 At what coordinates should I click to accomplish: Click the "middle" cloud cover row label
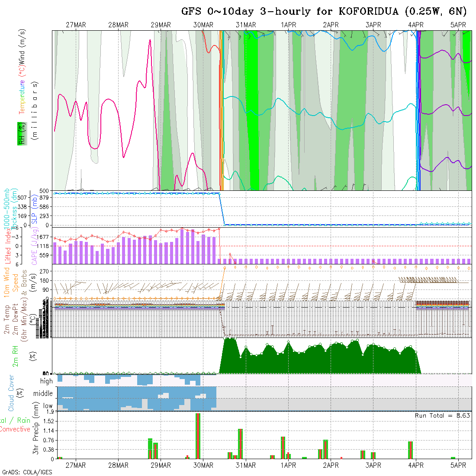click(43, 394)
